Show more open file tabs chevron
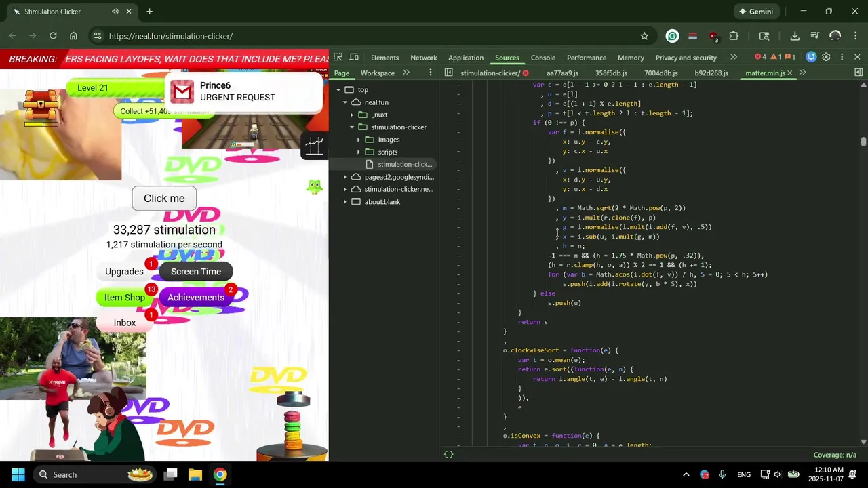Viewport: 868px width, 488px height. (802, 73)
